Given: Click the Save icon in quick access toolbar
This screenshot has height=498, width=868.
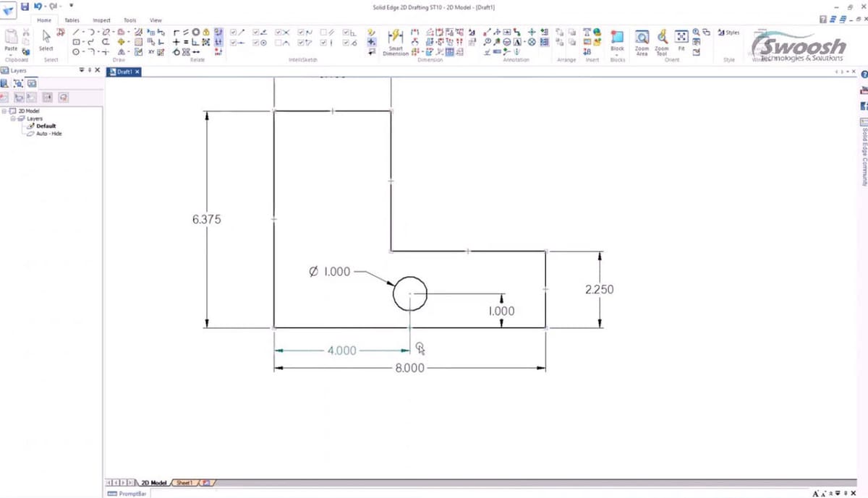Looking at the screenshot, I should [25, 6].
